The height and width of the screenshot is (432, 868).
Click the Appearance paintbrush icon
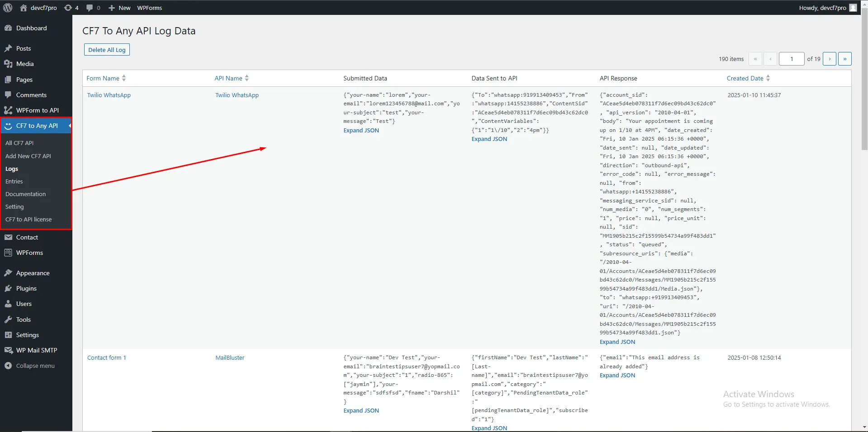[8, 273]
